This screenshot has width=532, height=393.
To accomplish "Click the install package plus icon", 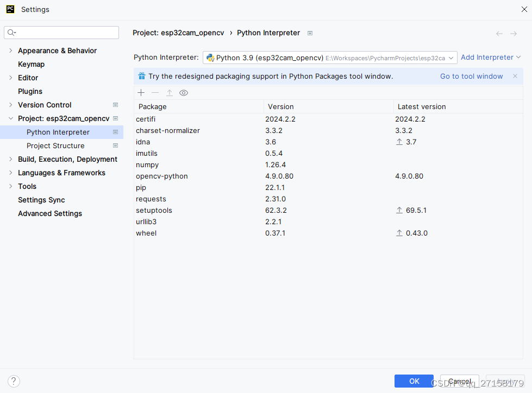I will pyautogui.click(x=141, y=93).
